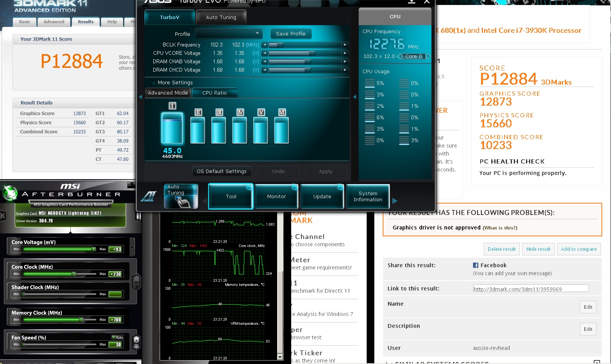Switch to next core in CPU panel
The width and height of the screenshot is (611, 364).
(428, 56)
